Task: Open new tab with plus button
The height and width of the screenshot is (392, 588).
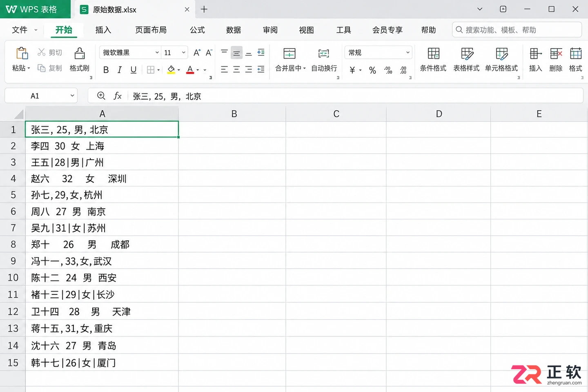Action: [x=204, y=9]
